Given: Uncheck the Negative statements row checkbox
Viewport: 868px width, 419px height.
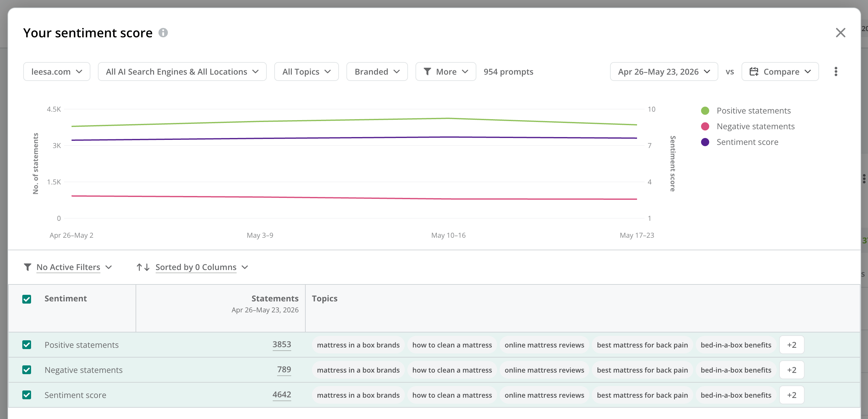Looking at the screenshot, I should (27, 370).
